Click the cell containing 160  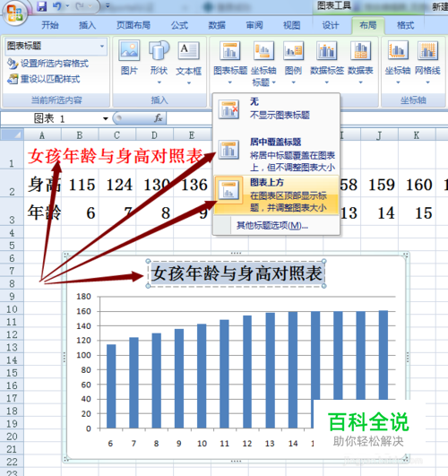417,184
